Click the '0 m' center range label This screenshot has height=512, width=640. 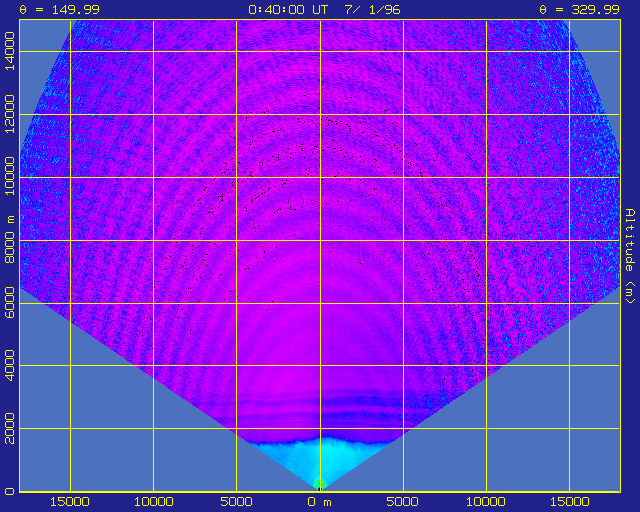(320, 502)
